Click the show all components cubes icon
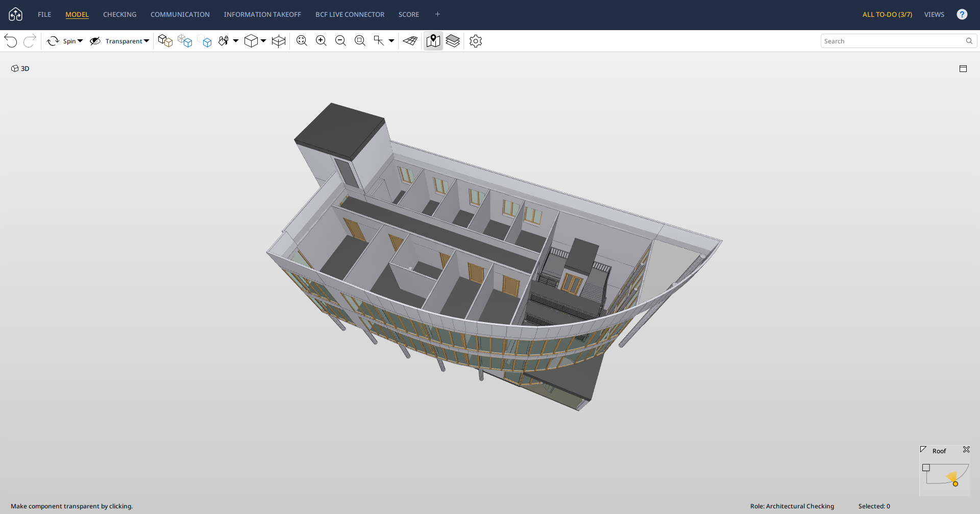This screenshot has height=514, width=980. [165, 41]
